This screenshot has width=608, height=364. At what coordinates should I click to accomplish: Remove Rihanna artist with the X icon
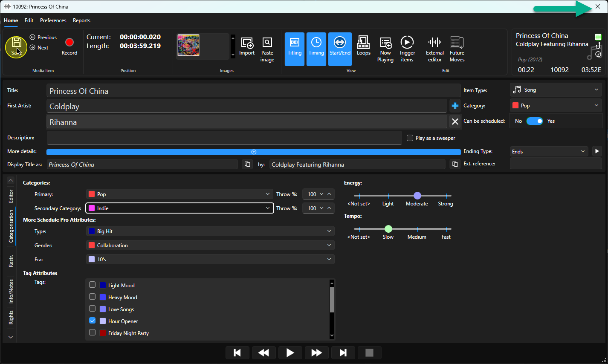coord(455,122)
